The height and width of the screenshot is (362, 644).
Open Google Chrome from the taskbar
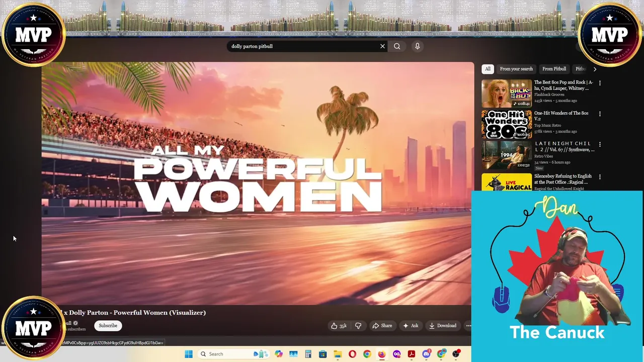(x=367, y=354)
